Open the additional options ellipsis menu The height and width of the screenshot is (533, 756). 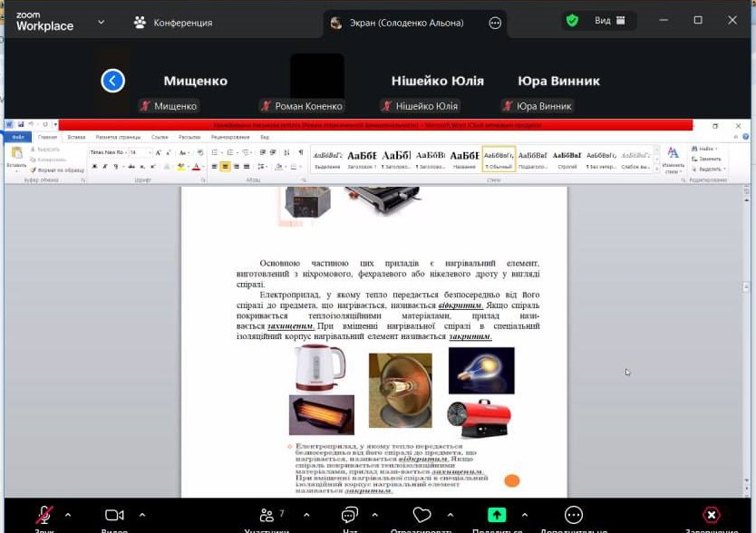click(x=573, y=515)
